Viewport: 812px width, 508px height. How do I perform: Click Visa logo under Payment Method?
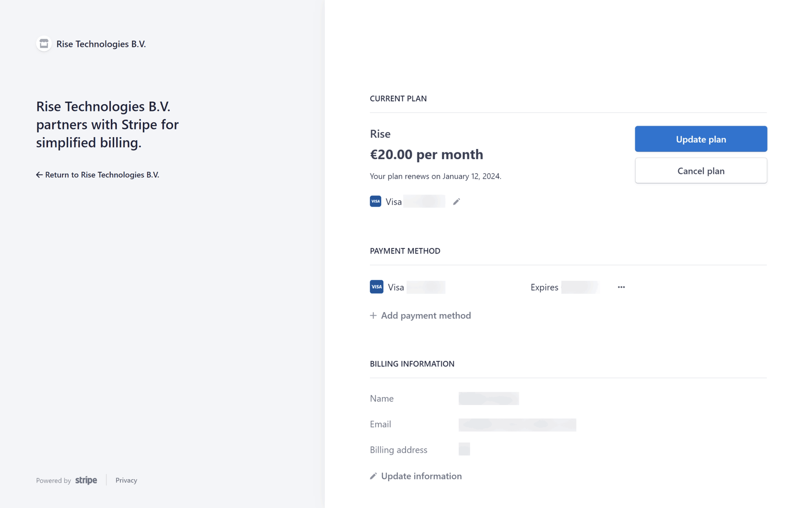pos(376,287)
